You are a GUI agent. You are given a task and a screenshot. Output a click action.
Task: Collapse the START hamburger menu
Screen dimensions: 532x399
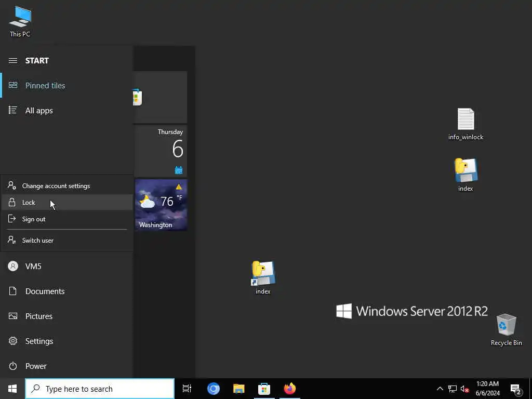[x=13, y=61]
